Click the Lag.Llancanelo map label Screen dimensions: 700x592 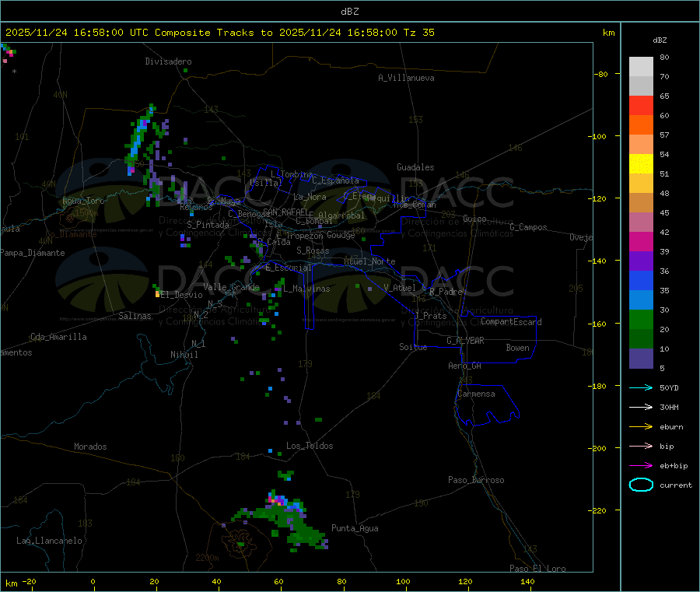tap(49, 541)
